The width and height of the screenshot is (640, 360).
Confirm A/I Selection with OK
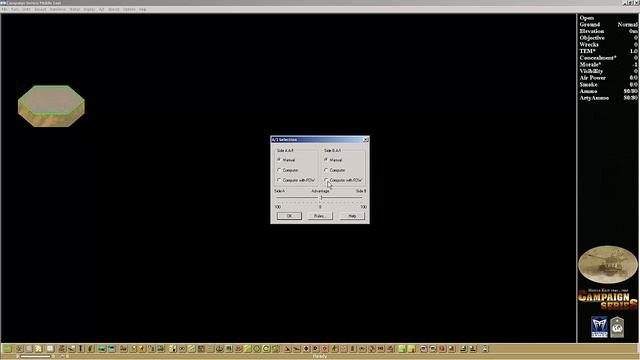(289, 216)
